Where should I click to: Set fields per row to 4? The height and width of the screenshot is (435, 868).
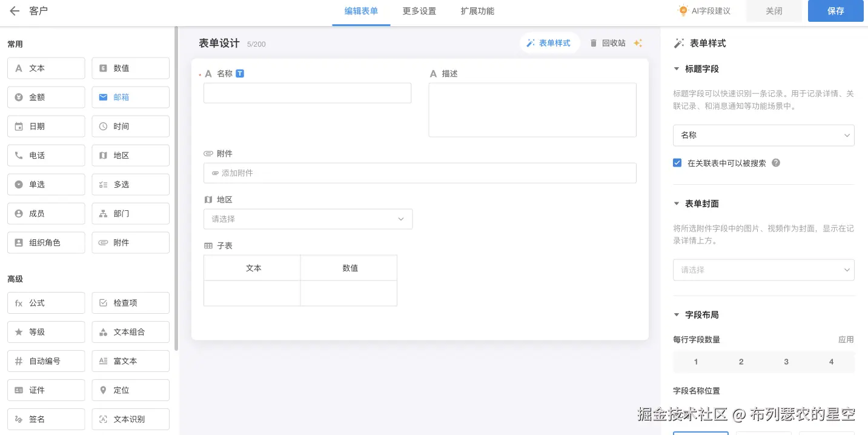tap(831, 362)
